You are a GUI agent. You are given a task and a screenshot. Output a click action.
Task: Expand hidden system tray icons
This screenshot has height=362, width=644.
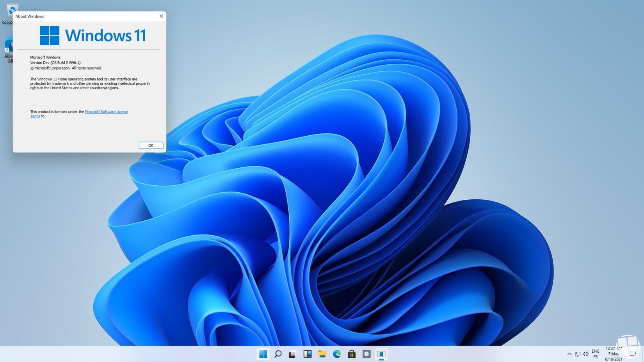569,354
